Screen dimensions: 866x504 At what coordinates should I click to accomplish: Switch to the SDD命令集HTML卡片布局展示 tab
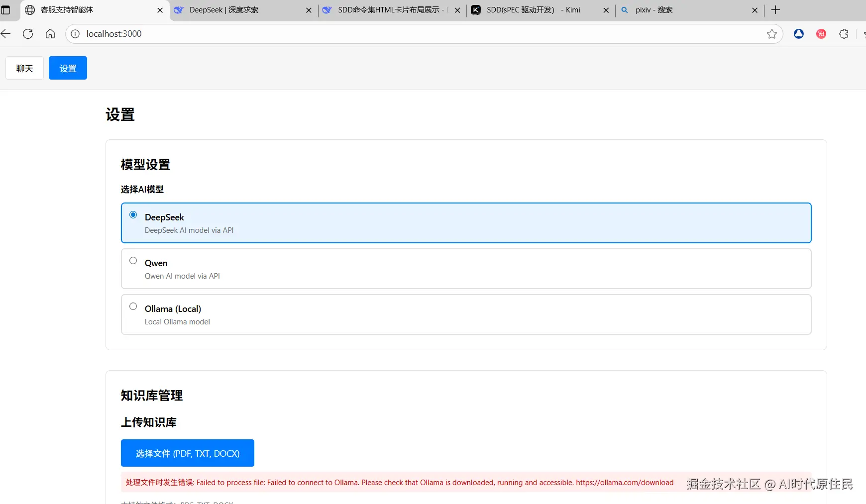pos(392,10)
